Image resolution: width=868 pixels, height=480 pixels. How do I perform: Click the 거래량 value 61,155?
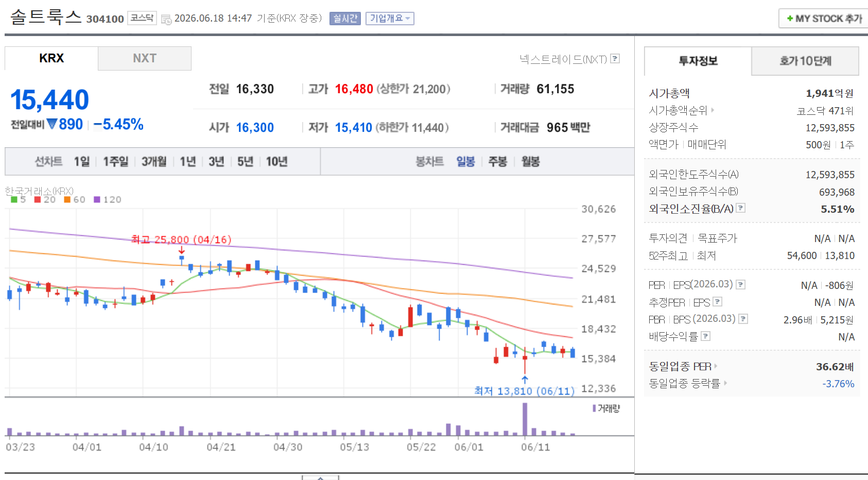click(x=555, y=89)
